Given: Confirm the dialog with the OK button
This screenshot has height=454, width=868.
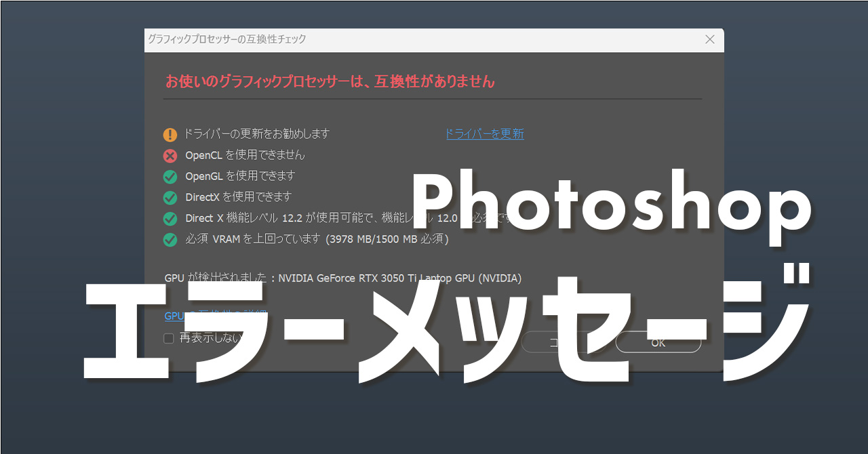Looking at the screenshot, I should 658,342.
